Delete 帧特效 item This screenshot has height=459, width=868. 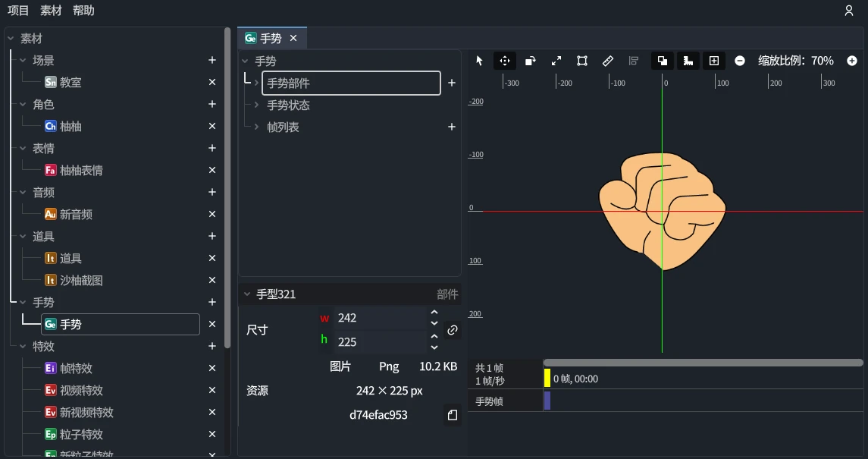click(x=212, y=368)
